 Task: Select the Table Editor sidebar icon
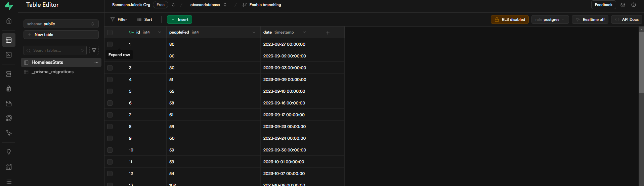(x=9, y=40)
